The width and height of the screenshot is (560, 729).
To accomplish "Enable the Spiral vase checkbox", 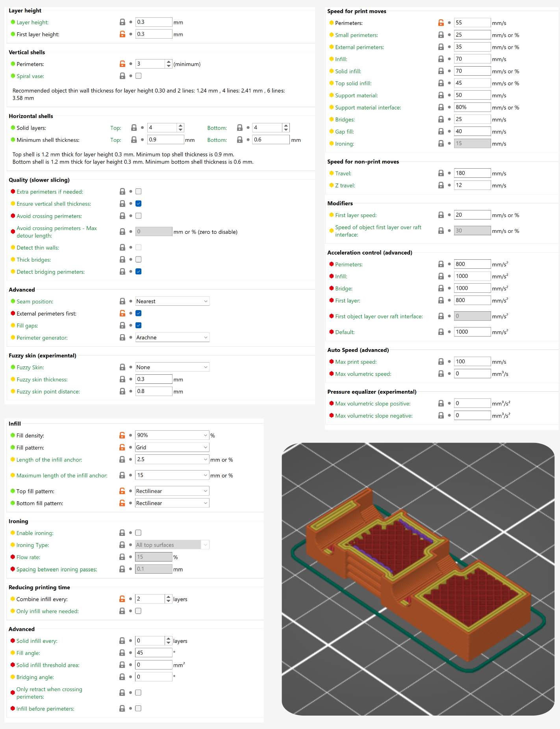I will (138, 76).
